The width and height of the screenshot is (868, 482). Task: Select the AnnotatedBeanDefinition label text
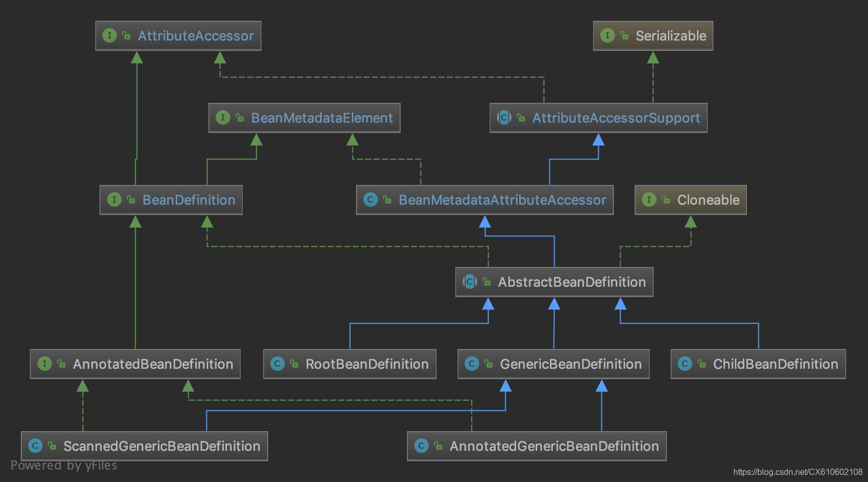coord(153,364)
